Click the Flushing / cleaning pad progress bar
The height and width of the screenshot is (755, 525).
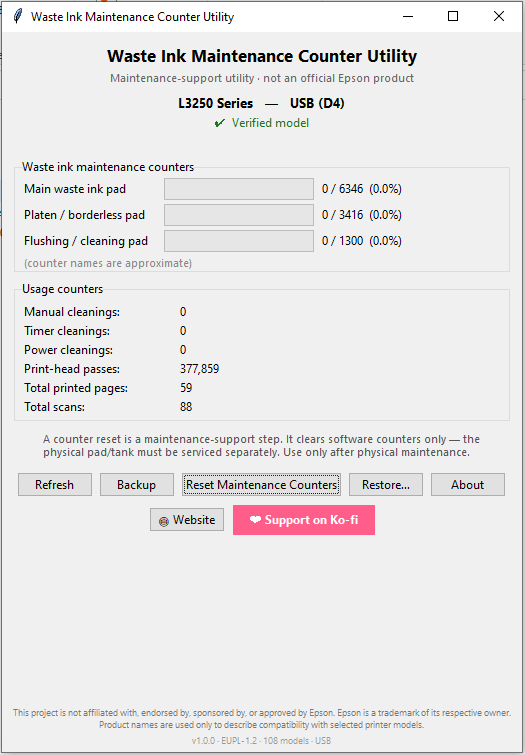(239, 241)
